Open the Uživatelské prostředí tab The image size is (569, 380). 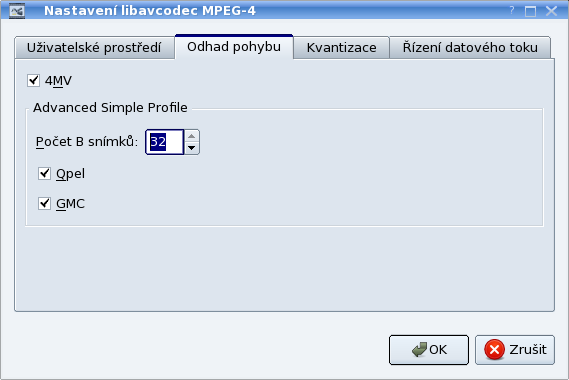click(94, 48)
